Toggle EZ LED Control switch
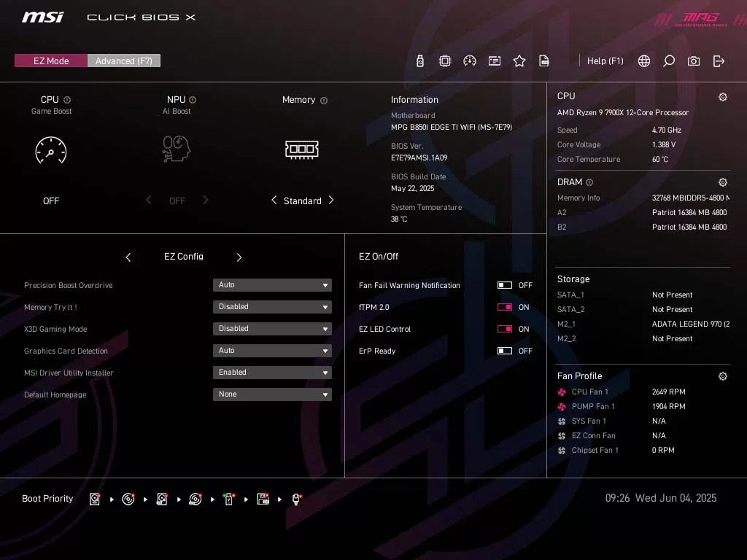Image resolution: width=747 pixels, height=560 pixels. [x=505, y=329]
